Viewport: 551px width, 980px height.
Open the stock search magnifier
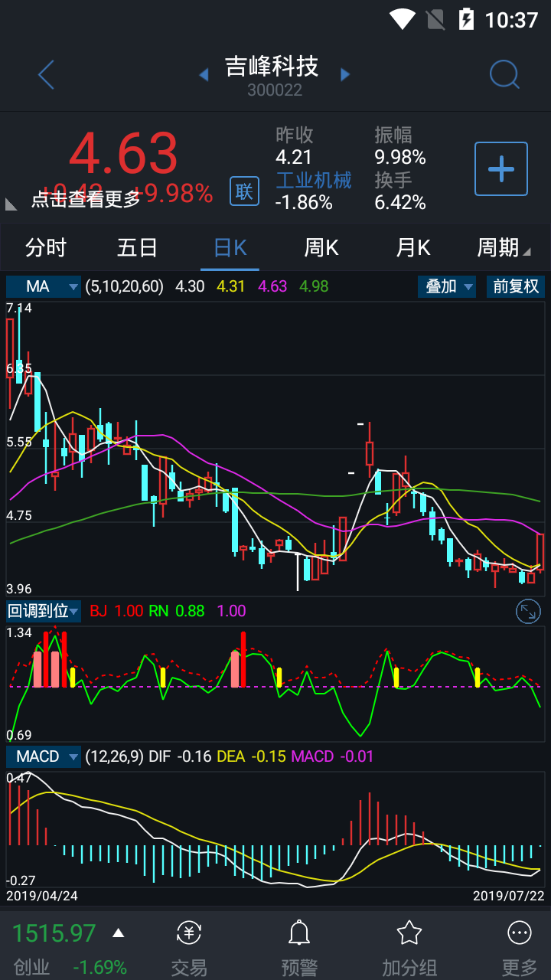pyautogui.click(x=504, y=74)
